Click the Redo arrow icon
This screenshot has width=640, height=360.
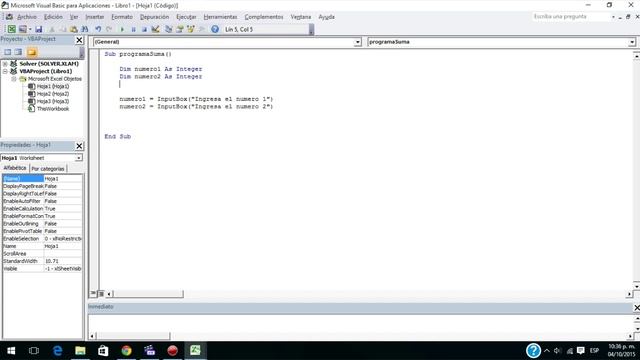(x=109, y=29)
